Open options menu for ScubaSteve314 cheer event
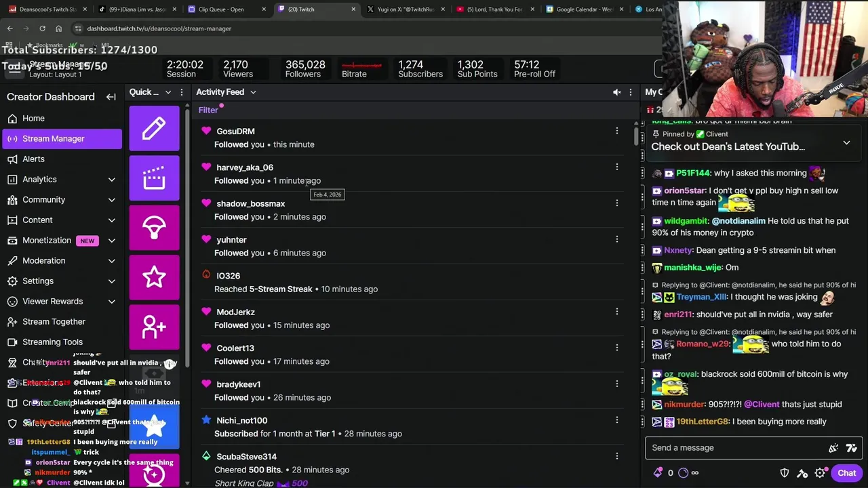 pyautogui.click(x=616, y=456)
